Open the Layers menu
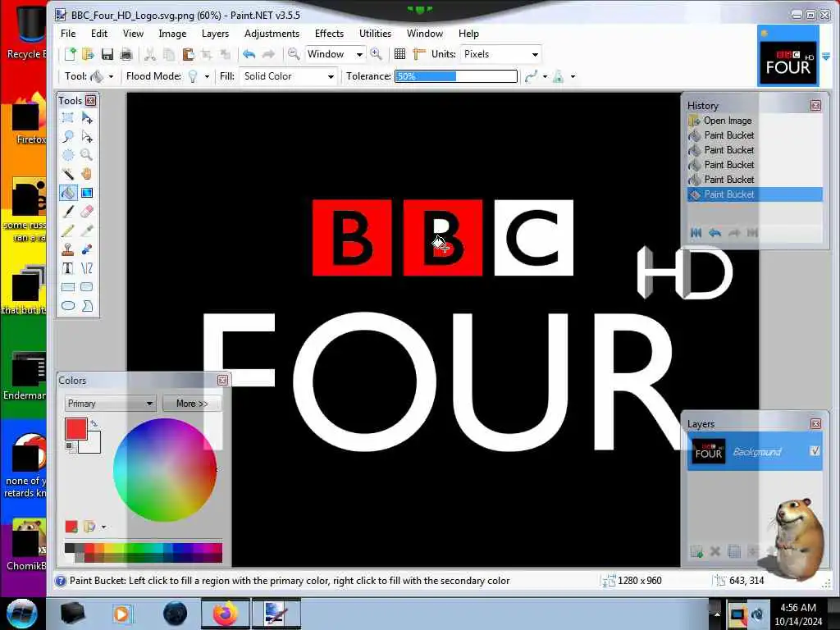This screenshot has height=630, width=840. 216,33
